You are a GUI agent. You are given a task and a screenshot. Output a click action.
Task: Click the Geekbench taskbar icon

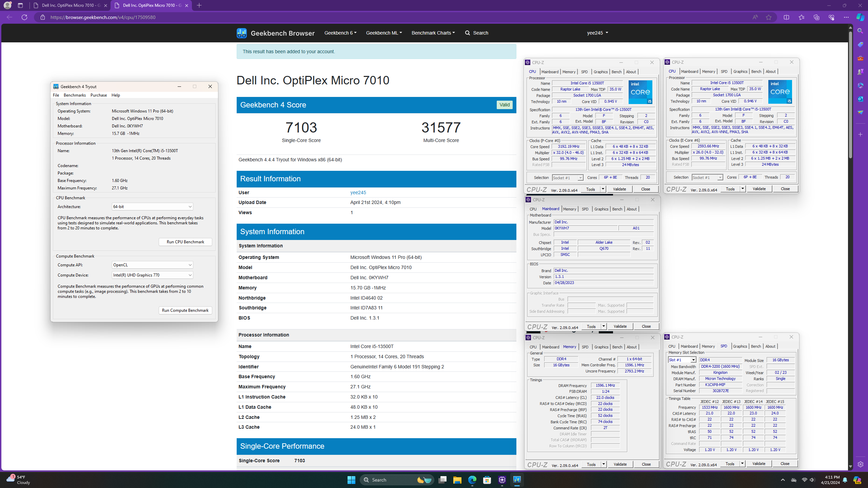click(x=517, y=480)
